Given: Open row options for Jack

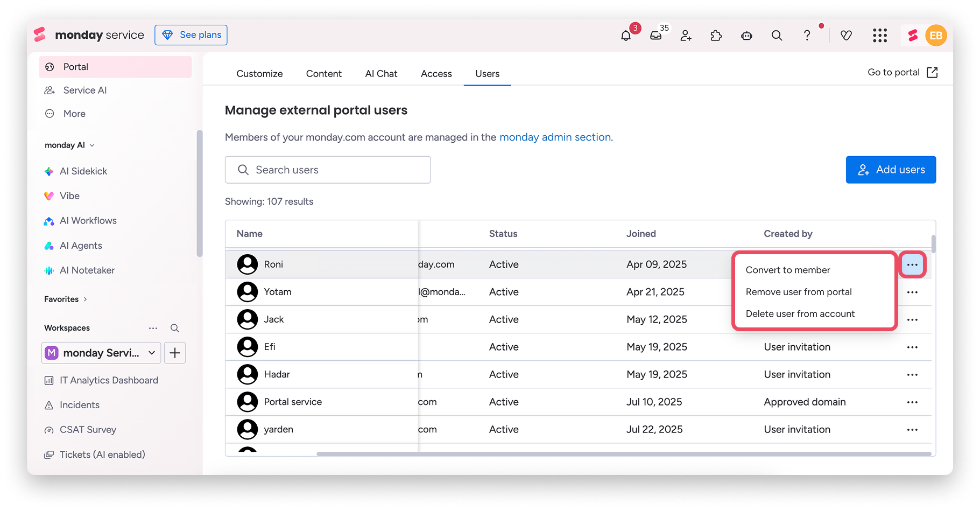Looking at the screenshot, I should coord(912,319).
